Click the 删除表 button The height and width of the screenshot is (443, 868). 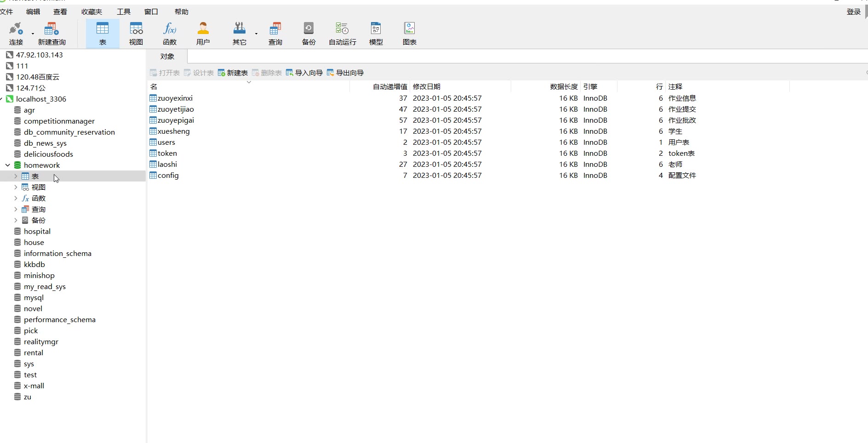267,73
